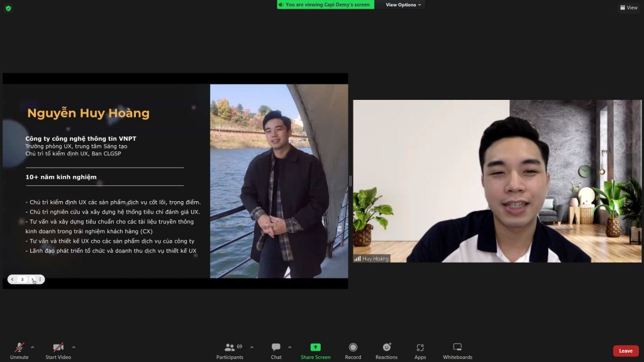Open Whiteboards
The image size is (644, 362).
[458, 351]
